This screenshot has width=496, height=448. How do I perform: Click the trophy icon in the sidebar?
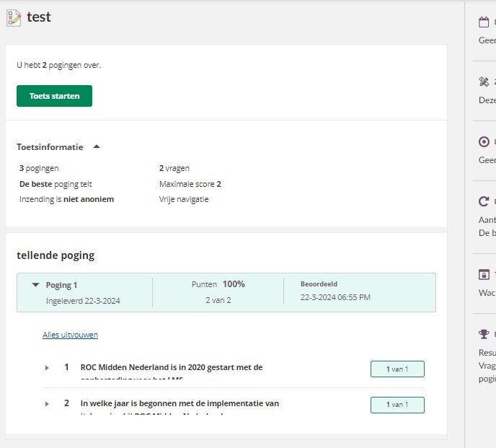[484, 335]
